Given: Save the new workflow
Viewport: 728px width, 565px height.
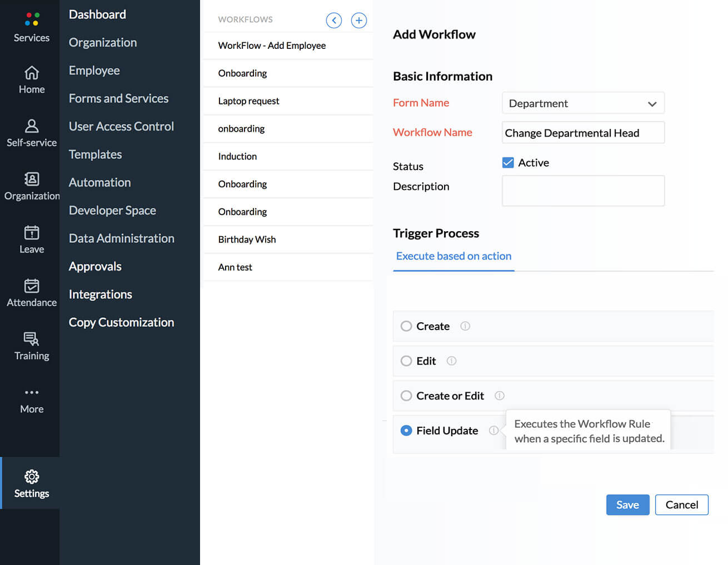Looking at the screenshot, I should 627,504.
